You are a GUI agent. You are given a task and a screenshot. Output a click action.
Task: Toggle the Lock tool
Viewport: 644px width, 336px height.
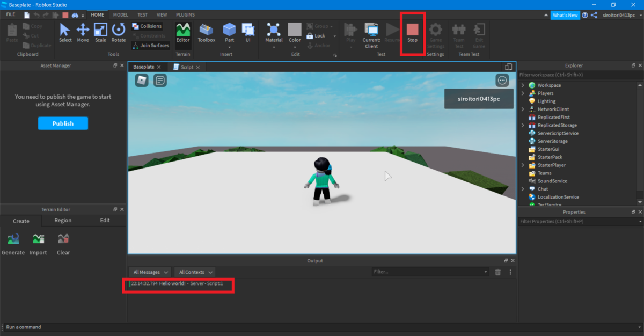(316, 36)
